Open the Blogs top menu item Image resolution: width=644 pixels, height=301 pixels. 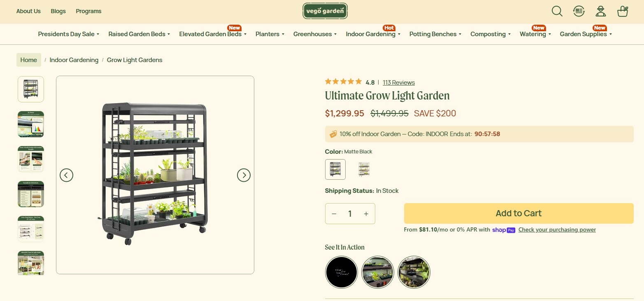[x=58, y=11]
